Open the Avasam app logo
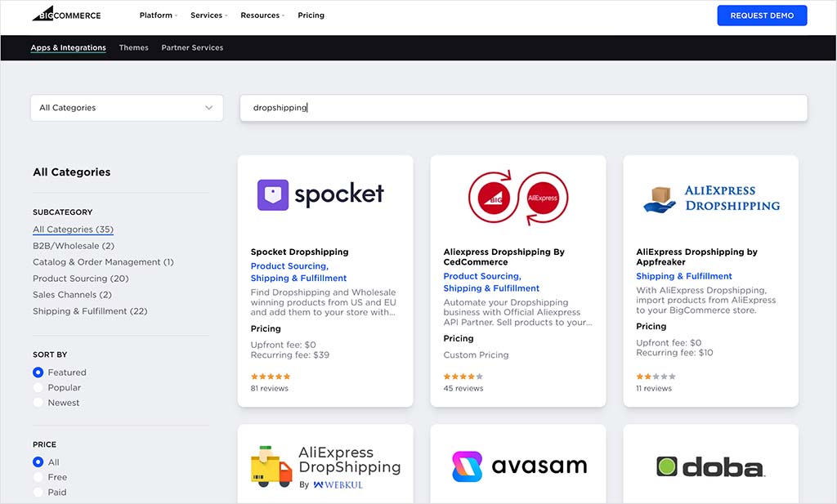This screenshot has height=504, width=837. point(519,466)
